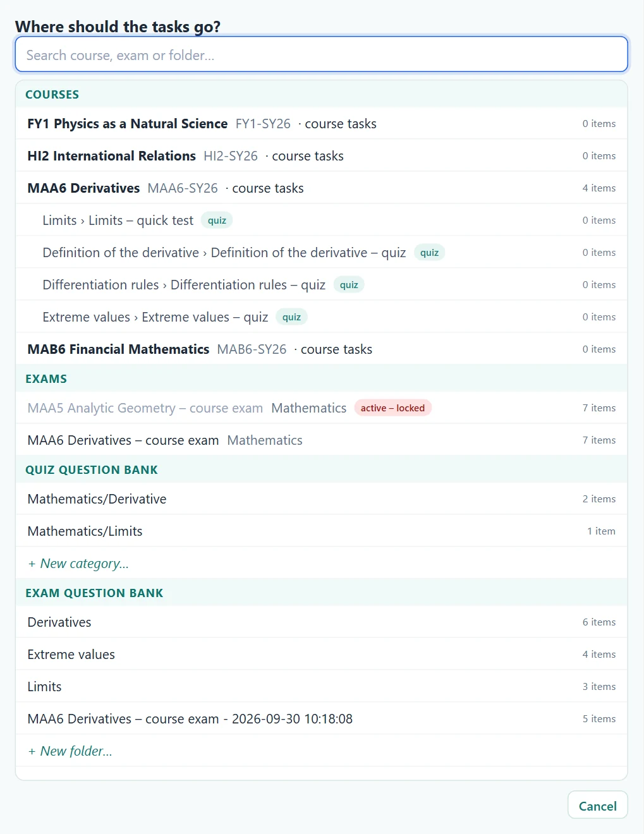Click quiz badge on Differentiation rules row

pos(349,285)
